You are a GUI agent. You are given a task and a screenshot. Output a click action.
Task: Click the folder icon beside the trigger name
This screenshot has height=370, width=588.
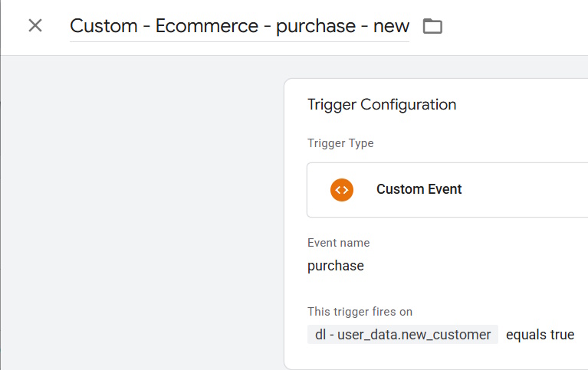tap(433, 26)
